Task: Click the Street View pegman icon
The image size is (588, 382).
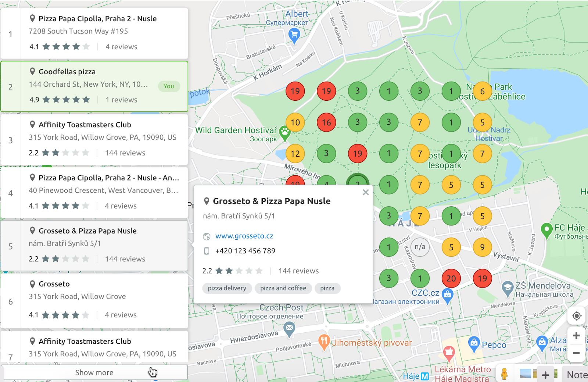Action: (x=504, y=374)
